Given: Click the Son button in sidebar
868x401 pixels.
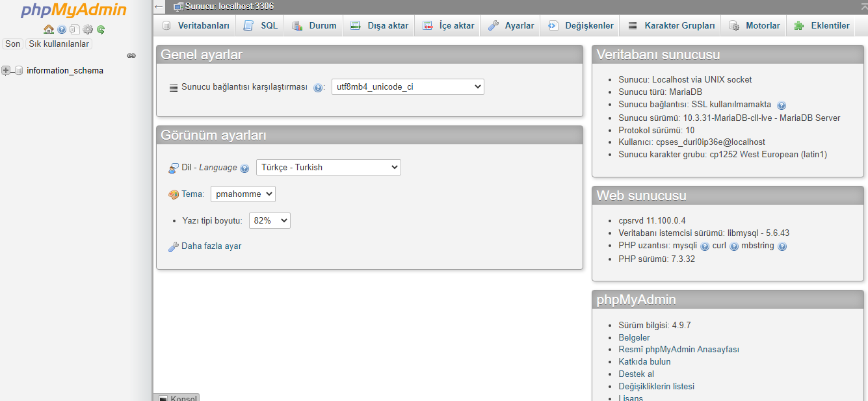Looking at the screenshot, I should (13, 44).
